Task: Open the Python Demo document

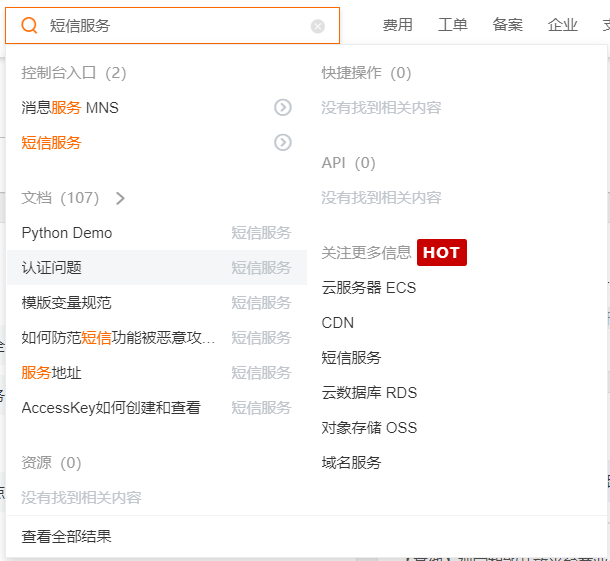Action: pos(67,233)
